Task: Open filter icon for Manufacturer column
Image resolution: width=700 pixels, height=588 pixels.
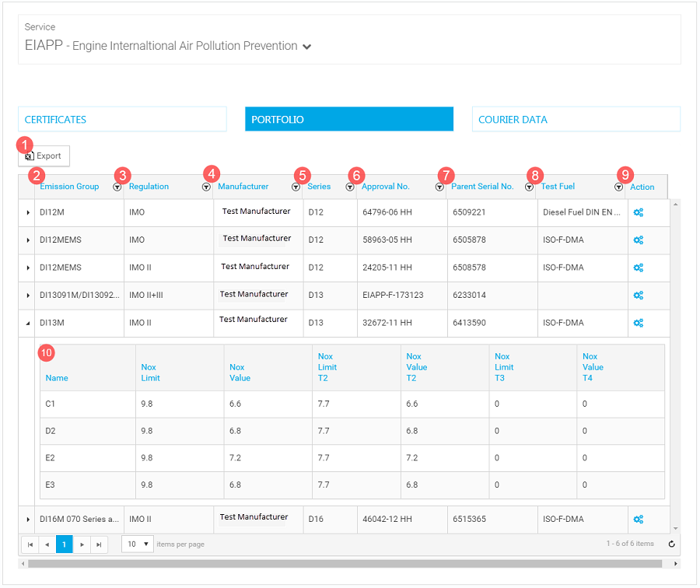Action: pos(296,187)
